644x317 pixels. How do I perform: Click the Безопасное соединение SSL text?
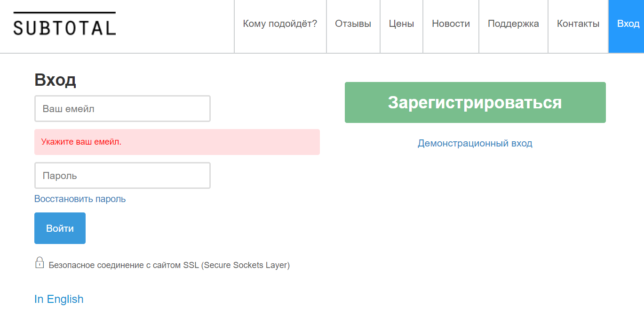click(169, 265)
